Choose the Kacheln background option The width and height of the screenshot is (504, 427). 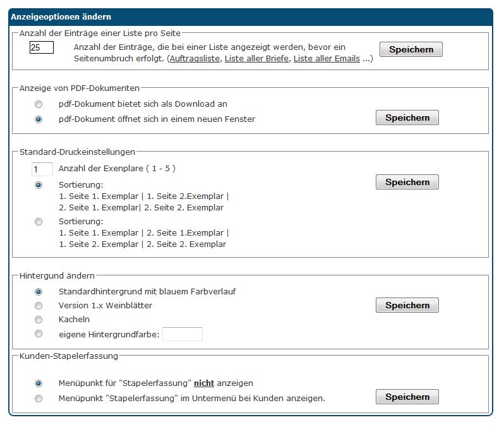pyautogui.click(x=39, y=320)
